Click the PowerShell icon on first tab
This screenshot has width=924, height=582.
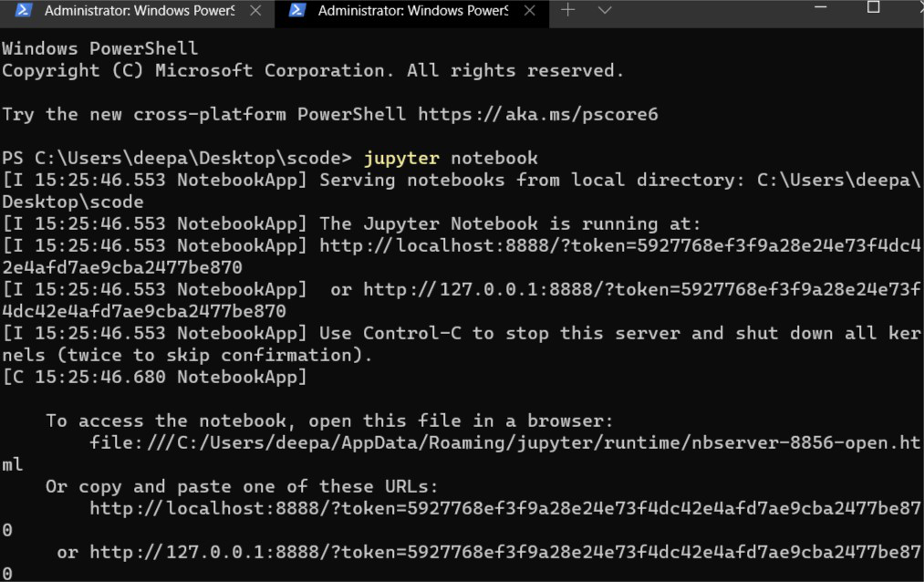point(25,11)
